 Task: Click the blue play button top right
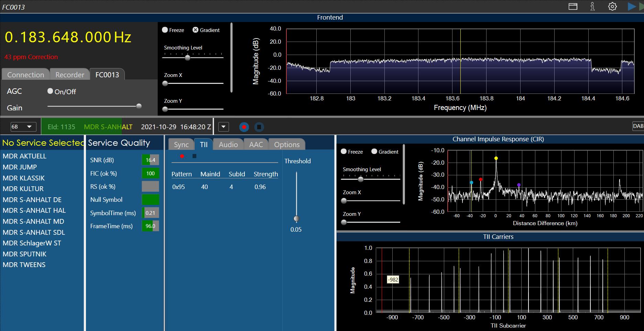coord(632,7)
